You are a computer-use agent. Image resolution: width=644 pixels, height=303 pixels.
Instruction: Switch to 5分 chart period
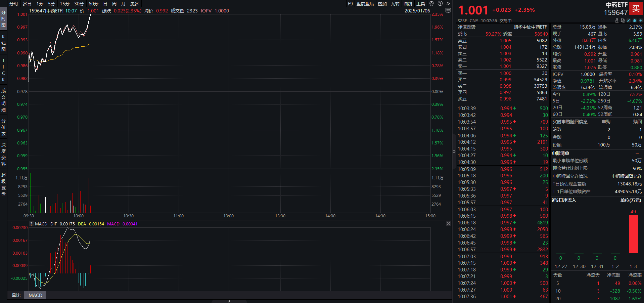51,4
